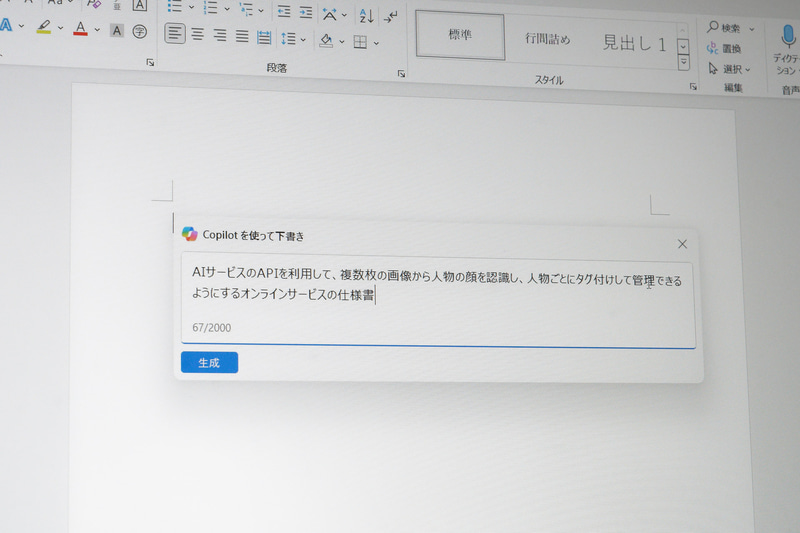This screenshot has height=533, width=800.
Task: Select the 見出し 1 style
Action: click(x=634, y=44)
